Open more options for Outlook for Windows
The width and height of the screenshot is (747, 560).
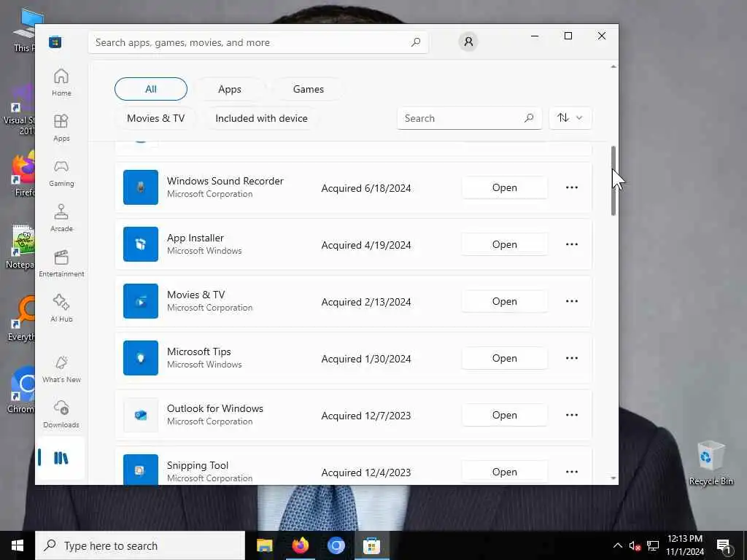click(572, 415)
